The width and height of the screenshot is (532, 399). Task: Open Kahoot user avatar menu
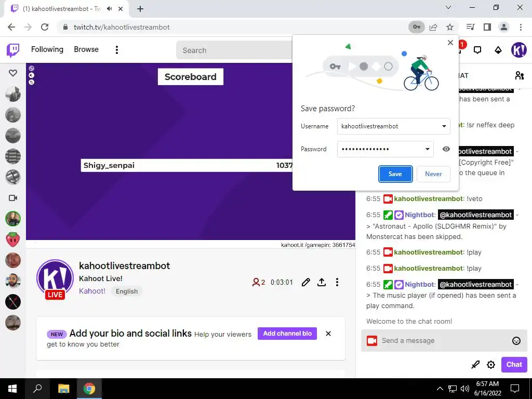coord(519,50)
